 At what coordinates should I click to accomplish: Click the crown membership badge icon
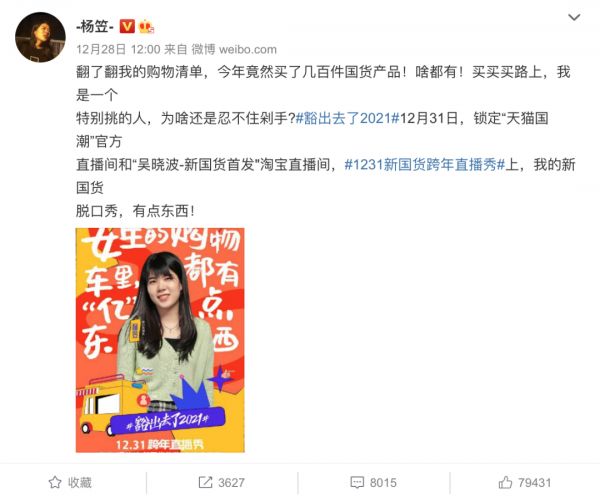coord(146,26)
